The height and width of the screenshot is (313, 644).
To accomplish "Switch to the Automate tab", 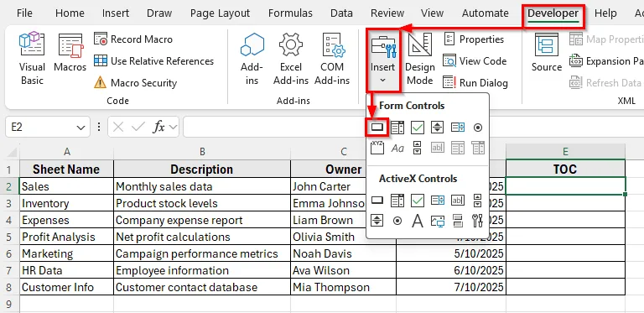I will pos(485,13).
